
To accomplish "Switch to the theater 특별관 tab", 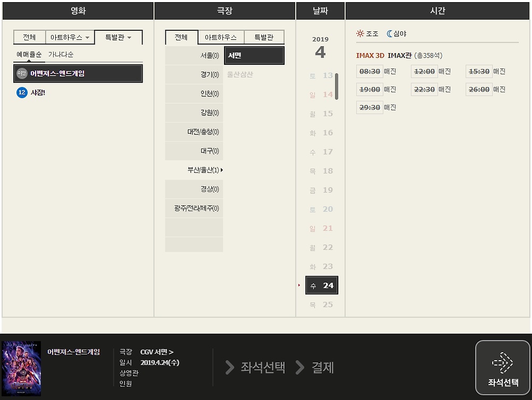I will pos(264,37).
